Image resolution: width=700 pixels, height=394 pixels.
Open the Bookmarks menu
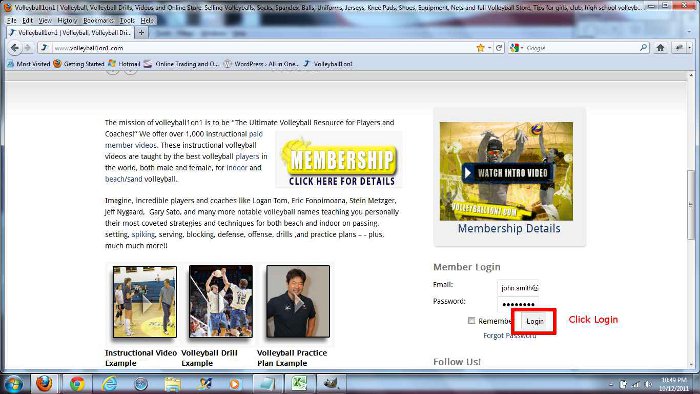(98, 21)
